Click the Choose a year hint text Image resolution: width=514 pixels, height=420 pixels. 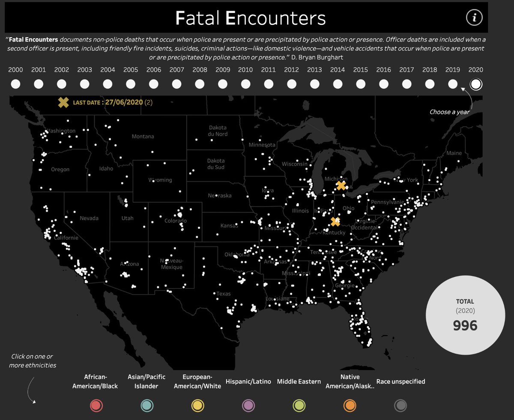[x=449, y=112]
